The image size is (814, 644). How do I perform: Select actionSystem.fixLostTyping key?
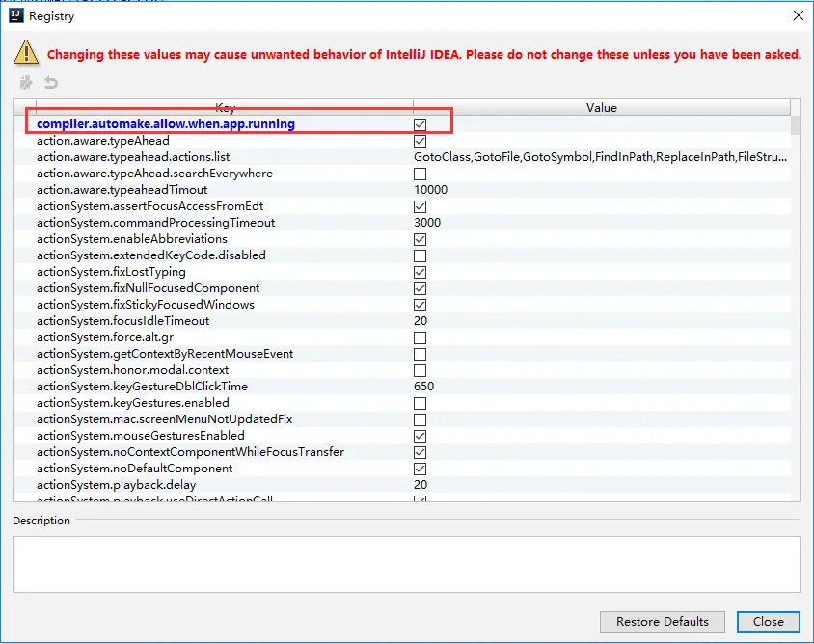111,272
